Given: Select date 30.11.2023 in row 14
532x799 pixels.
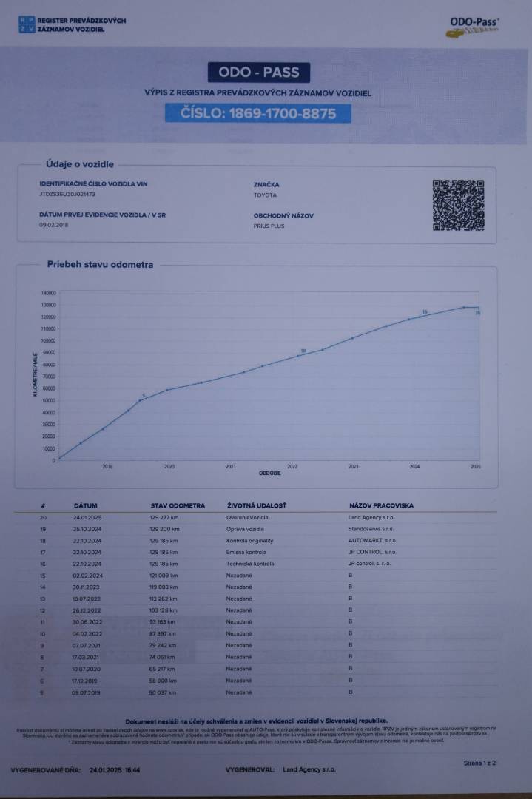Looking at the screenshot, I should tap(87, 587).
